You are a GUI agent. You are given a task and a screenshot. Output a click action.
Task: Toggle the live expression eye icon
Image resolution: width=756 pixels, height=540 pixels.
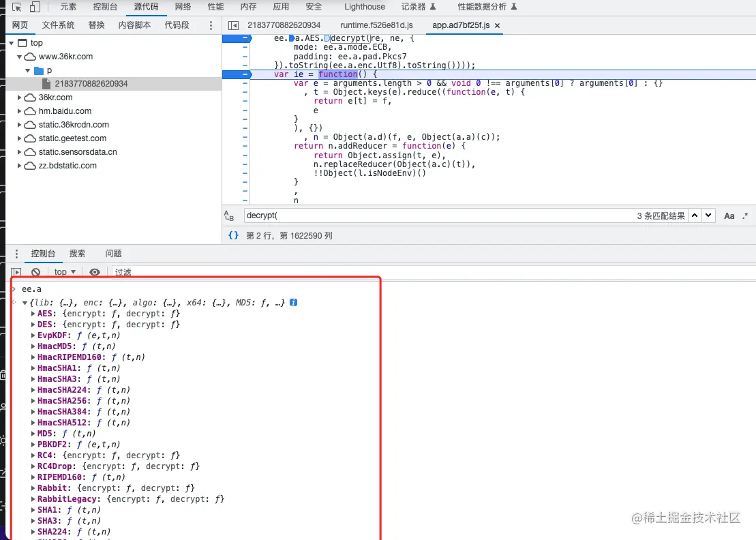tap(95, 272)
